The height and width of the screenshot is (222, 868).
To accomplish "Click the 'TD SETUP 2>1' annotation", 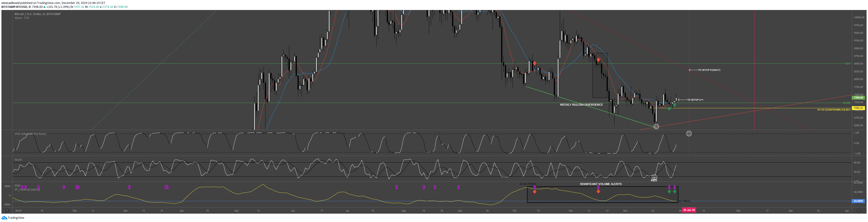I will [695, 100].
